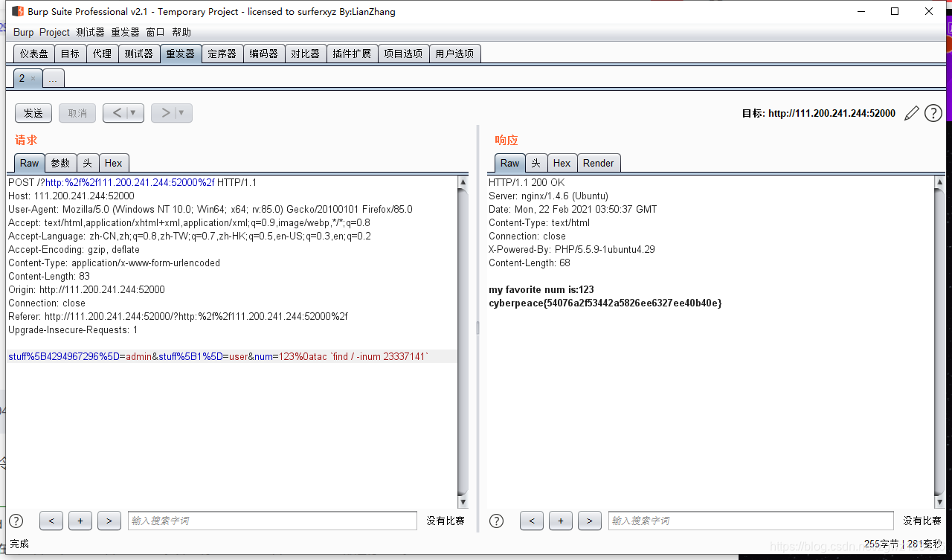Screen dimensions: 952x560
Task: Click request pane scrollbar up arrow
Action: click(463, 182)
